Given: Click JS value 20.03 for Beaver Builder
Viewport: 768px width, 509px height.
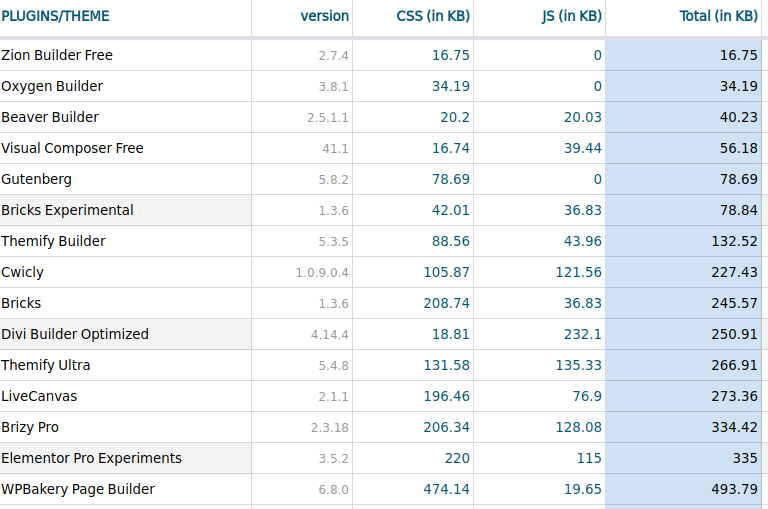Looking at the screenshot, I should click(582, 117).
